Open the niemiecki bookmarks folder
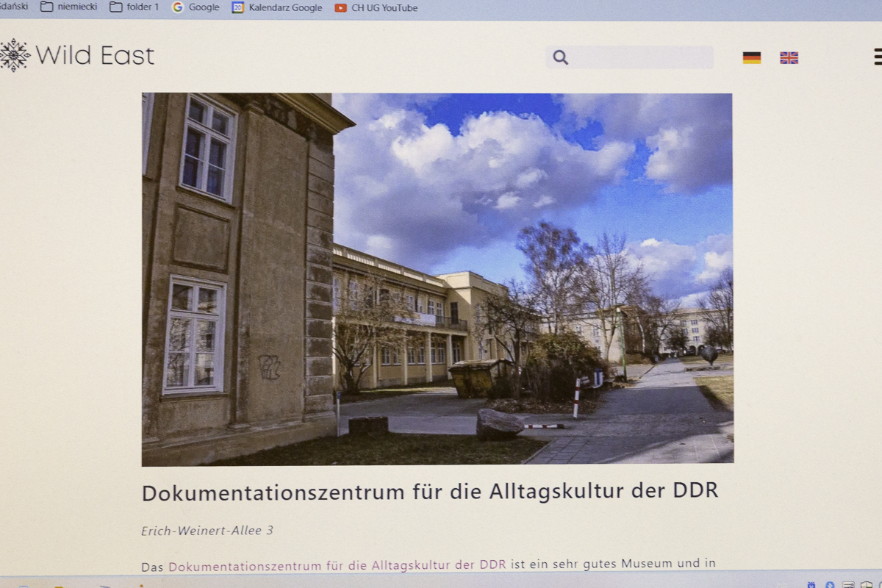 [68, 7]
